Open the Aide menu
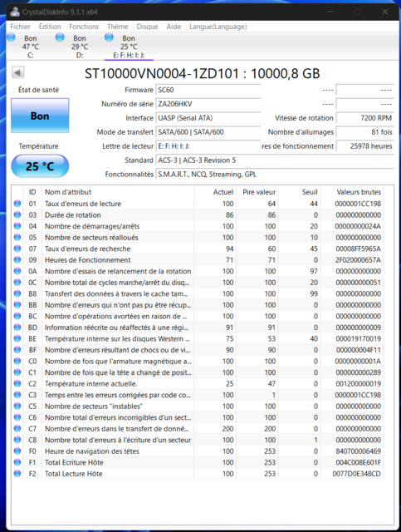The width and height of the screenshot is (401, 532). [174, 27]
